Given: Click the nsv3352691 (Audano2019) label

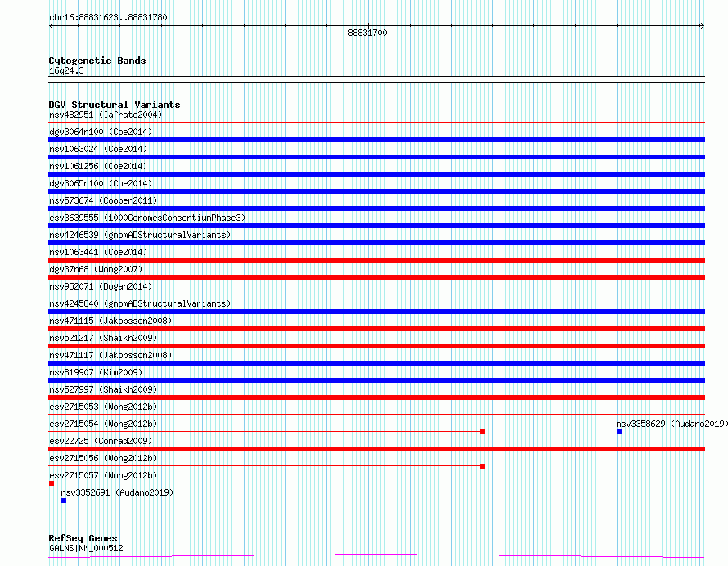Looking at the screenshot, I should tap(117, 492).
